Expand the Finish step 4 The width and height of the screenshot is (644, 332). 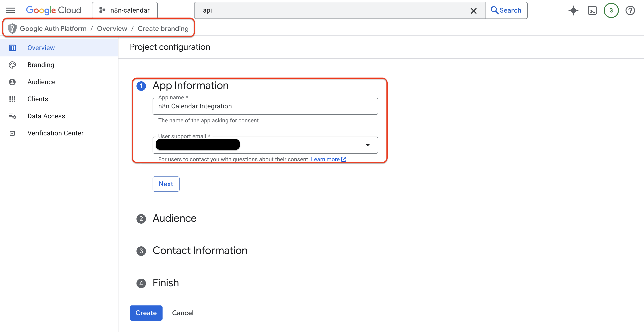pyautogui.click(x=165, y=283)
